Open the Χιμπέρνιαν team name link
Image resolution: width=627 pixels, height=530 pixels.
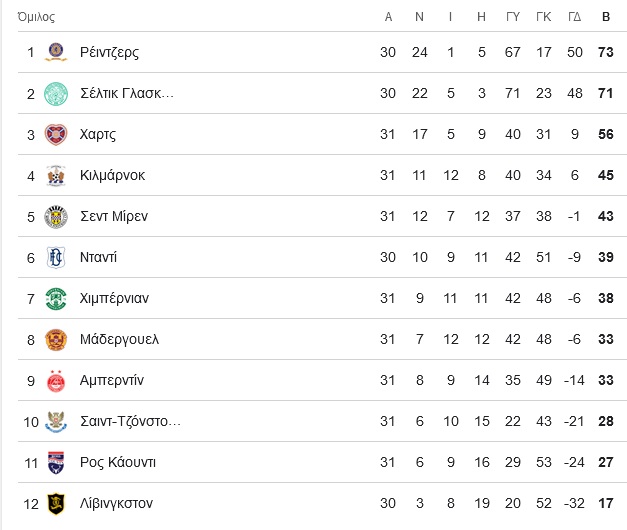pos(114,298)
